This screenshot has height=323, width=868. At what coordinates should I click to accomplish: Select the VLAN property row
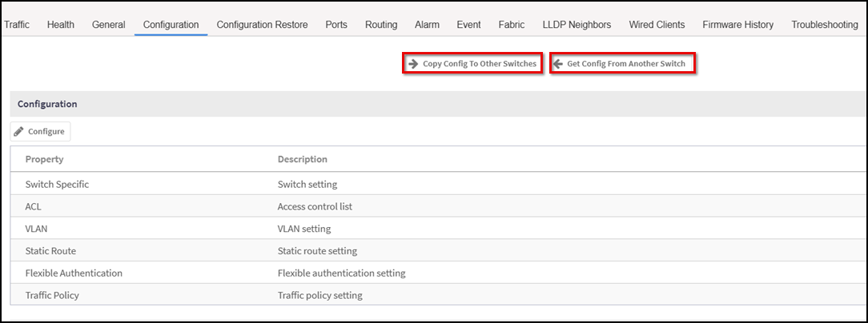click(x=438, y=229)
